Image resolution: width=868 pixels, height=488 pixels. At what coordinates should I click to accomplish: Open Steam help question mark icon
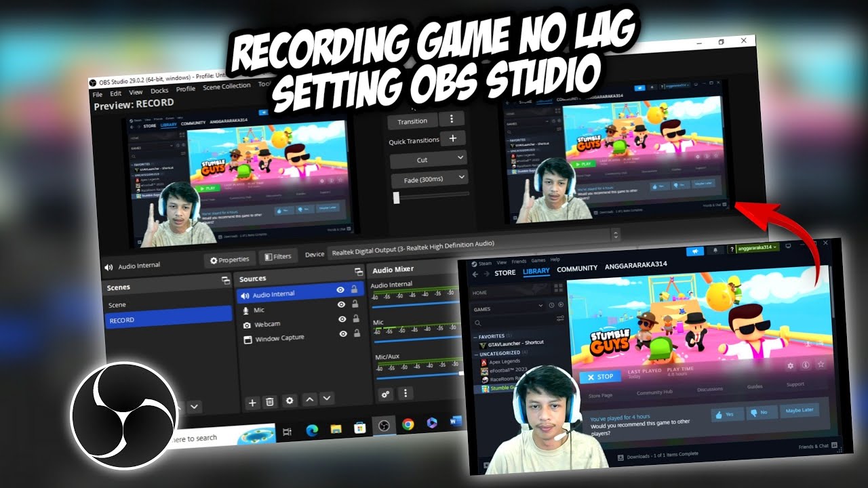click(x=731, y=249)
